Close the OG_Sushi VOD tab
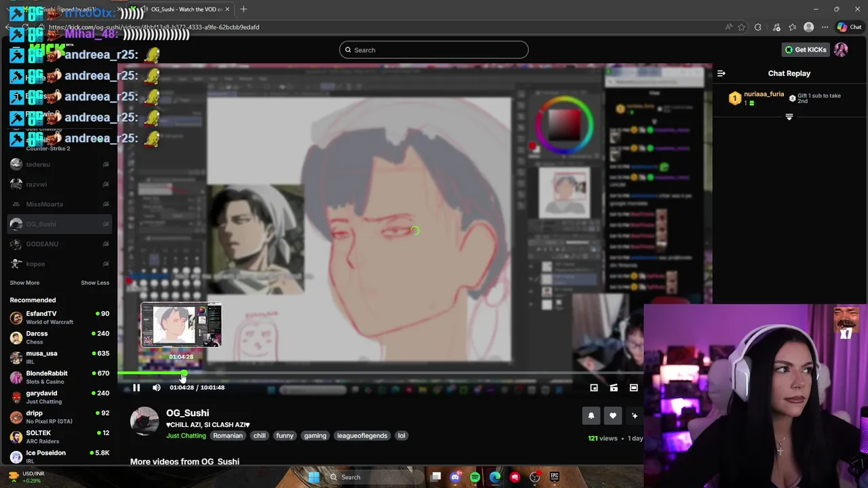The width and height of the screenshot is (868, 488). point(227,9)
